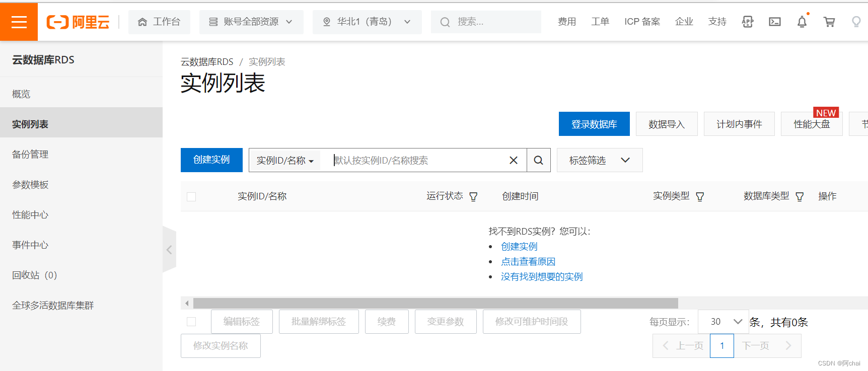The height and width of the screenshot is (371, 868).
Task: Click the 创建时间 column header
Action: 520,196
